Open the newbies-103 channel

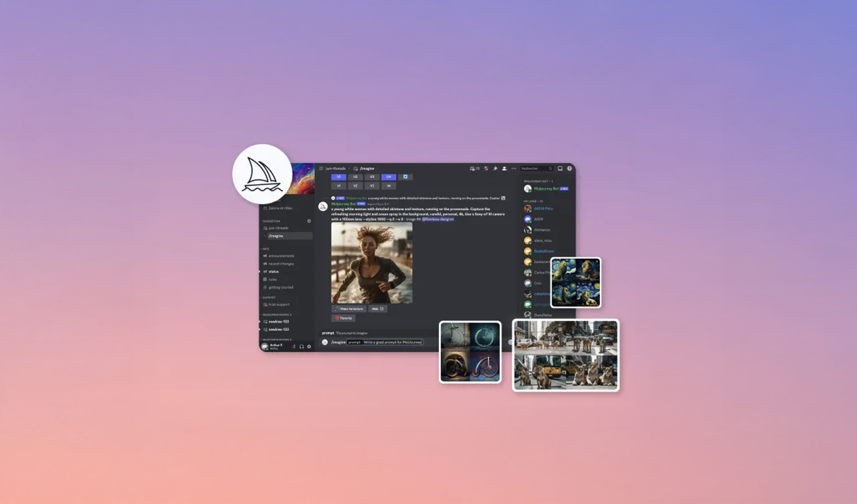pyautogui.click(x=278, y=322)
